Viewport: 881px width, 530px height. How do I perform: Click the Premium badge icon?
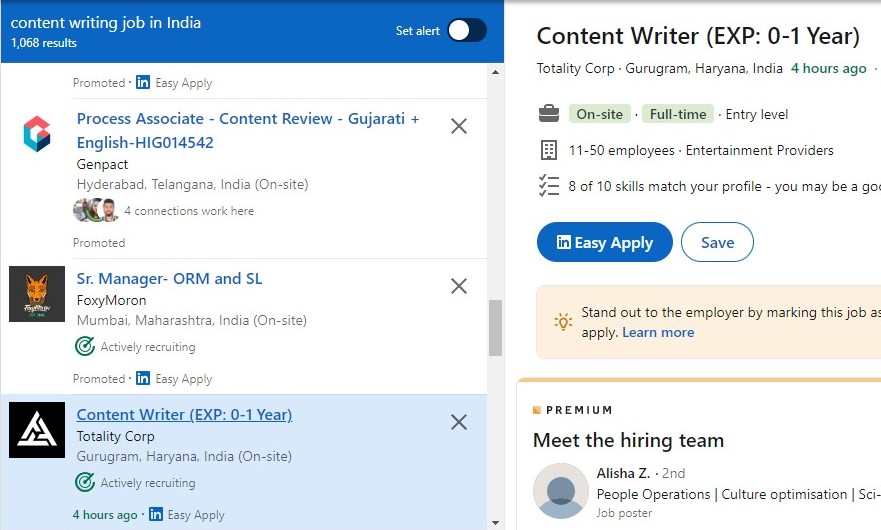pyautogui.click(x=537, y=410)
